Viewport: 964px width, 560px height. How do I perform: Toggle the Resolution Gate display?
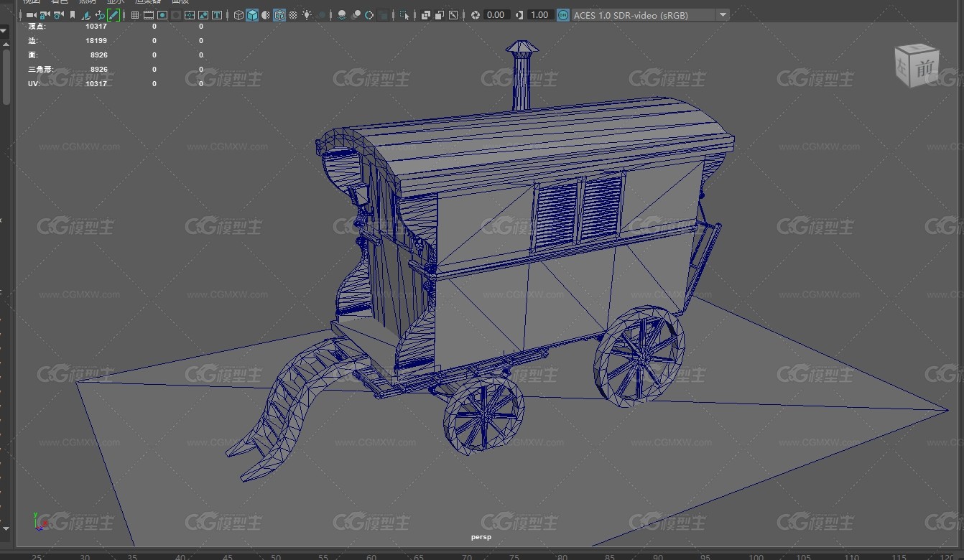point(162,15)
